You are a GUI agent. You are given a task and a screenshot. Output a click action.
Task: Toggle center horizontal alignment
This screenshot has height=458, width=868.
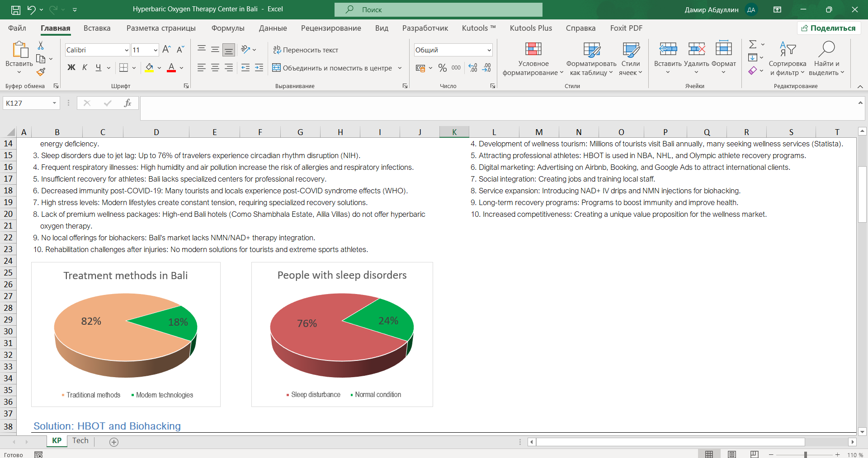point(215,68)
